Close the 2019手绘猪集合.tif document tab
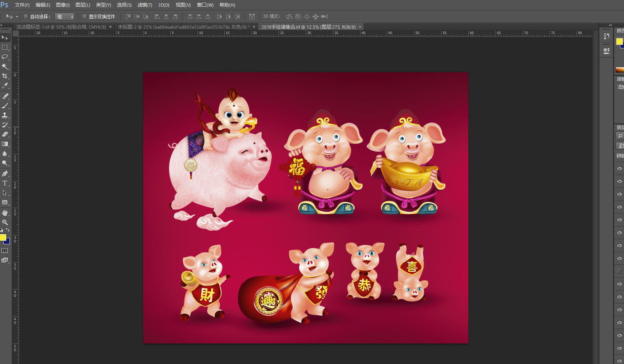 click(360, 27)
